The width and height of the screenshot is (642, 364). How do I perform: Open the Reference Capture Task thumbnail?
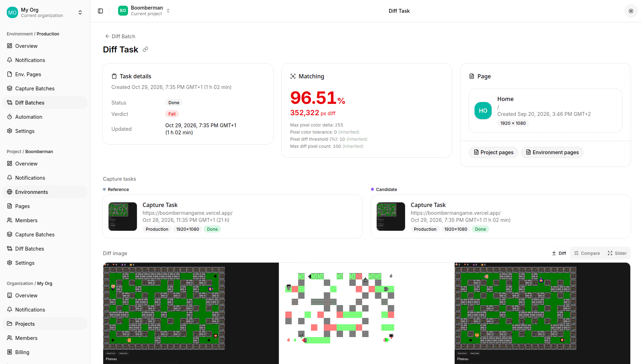(123, 217)
